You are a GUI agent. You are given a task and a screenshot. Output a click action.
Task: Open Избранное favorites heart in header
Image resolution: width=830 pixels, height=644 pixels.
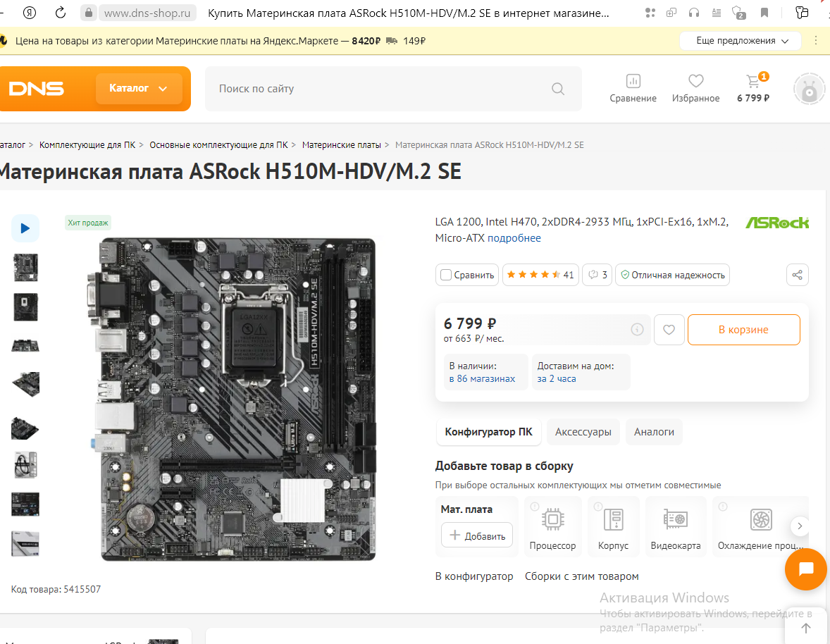695,81
